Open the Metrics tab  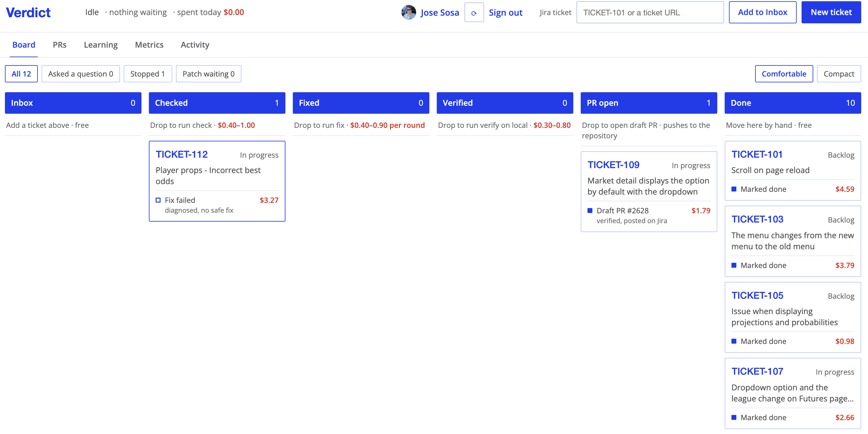tap(149, 45)
